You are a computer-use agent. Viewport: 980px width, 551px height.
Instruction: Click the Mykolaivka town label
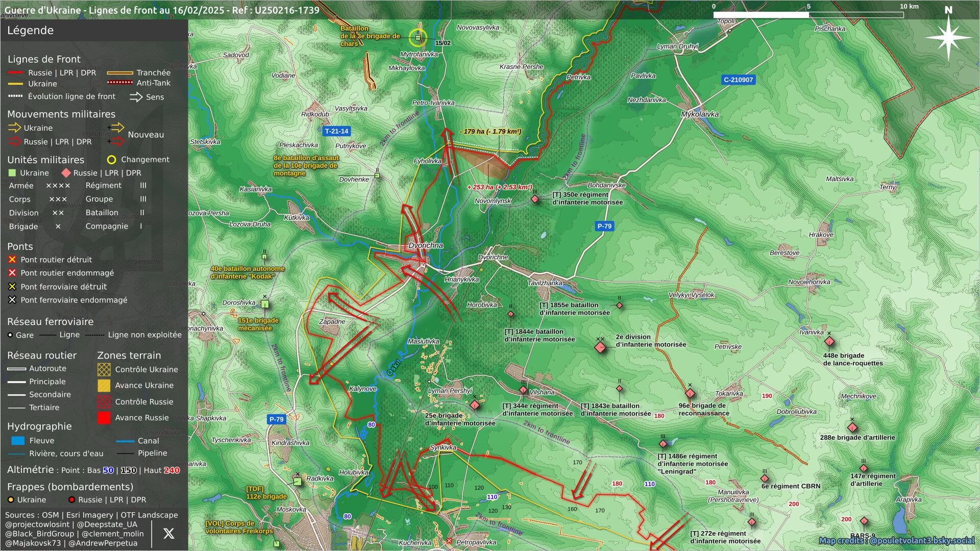coord(700,114)
